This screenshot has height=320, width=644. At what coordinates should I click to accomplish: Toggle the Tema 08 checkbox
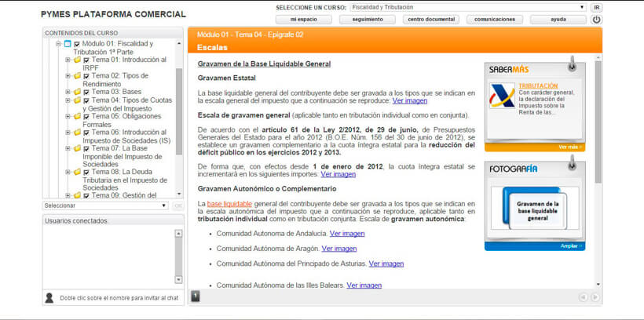(x=86, y=173)
